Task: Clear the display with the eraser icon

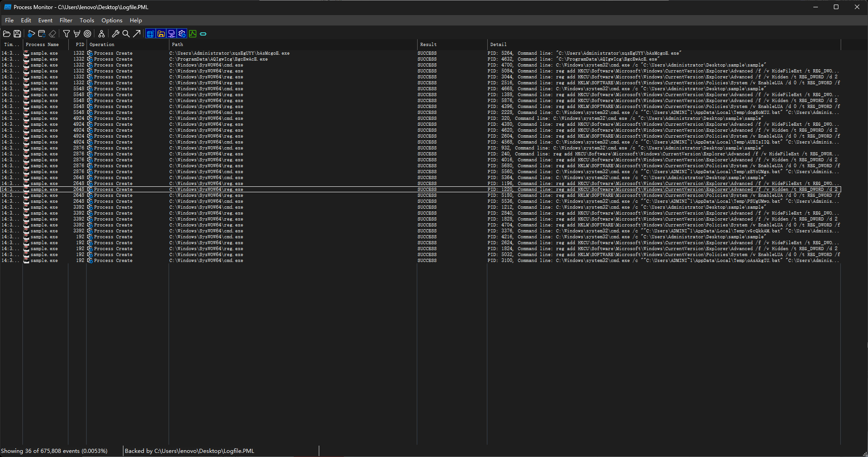Action: point(52,34)
